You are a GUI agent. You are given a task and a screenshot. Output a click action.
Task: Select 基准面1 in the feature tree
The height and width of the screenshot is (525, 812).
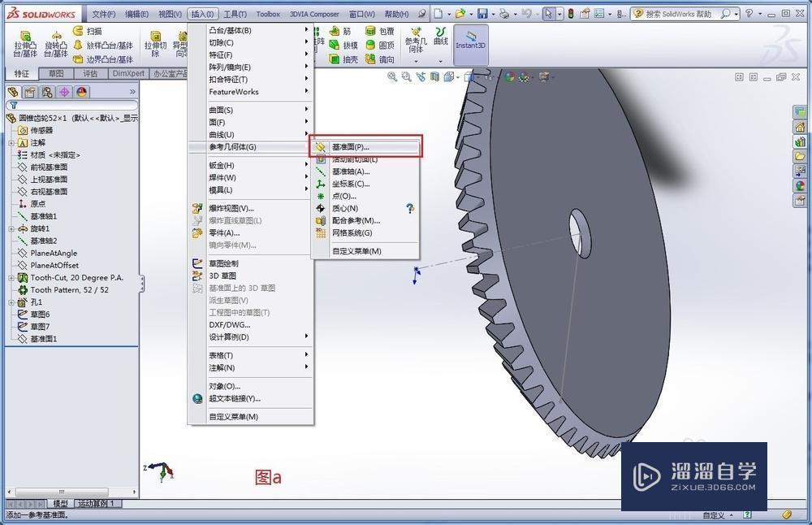[x=44, y=339]
